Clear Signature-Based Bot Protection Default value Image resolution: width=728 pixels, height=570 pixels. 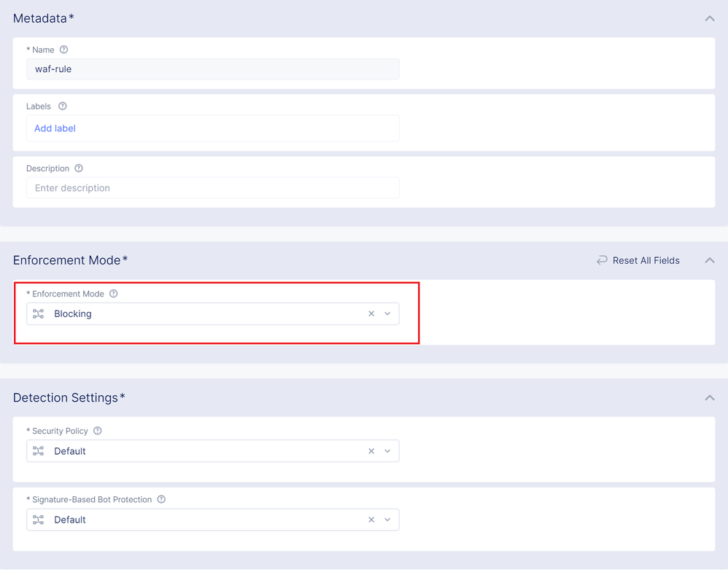click(x=371, y=520)
